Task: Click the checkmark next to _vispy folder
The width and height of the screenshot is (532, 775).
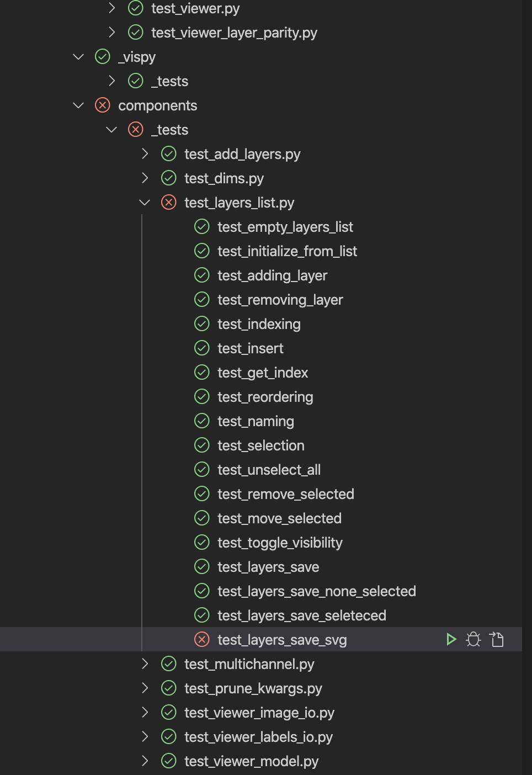Action: [x=102, y=56]
